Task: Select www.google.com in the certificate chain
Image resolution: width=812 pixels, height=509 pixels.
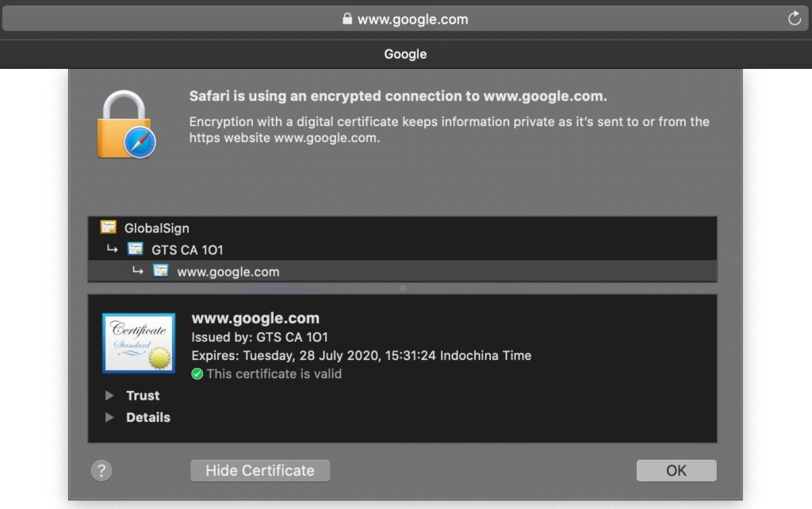Action: point(402,271)
